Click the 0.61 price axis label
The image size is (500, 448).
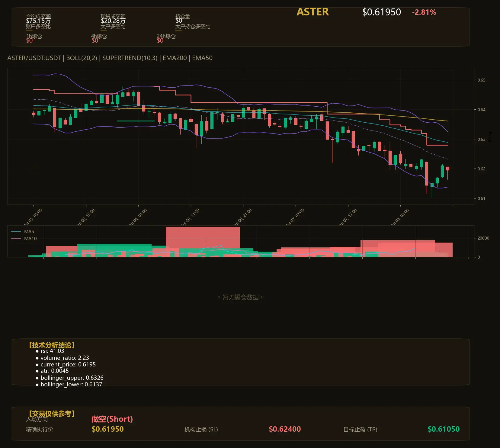[x=481, y=198]
